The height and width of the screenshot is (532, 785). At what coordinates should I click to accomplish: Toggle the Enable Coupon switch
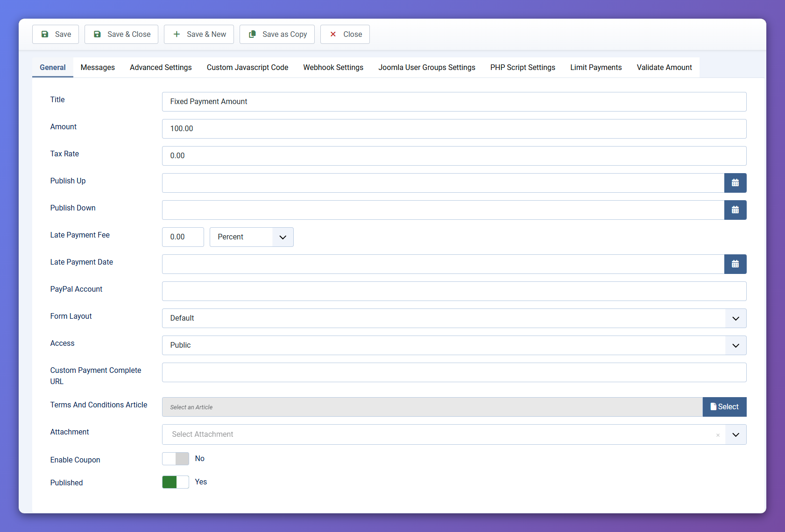(x=176, y=459)
